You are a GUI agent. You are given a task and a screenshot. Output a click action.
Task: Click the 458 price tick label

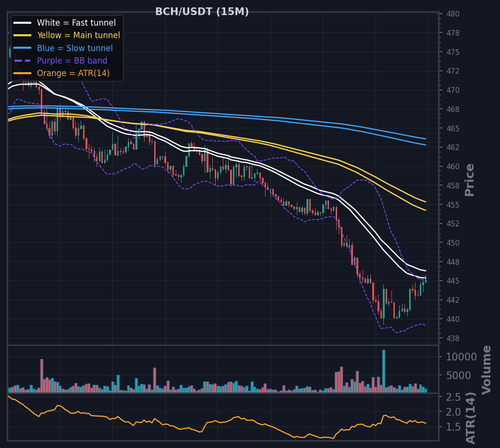[453, 186]
